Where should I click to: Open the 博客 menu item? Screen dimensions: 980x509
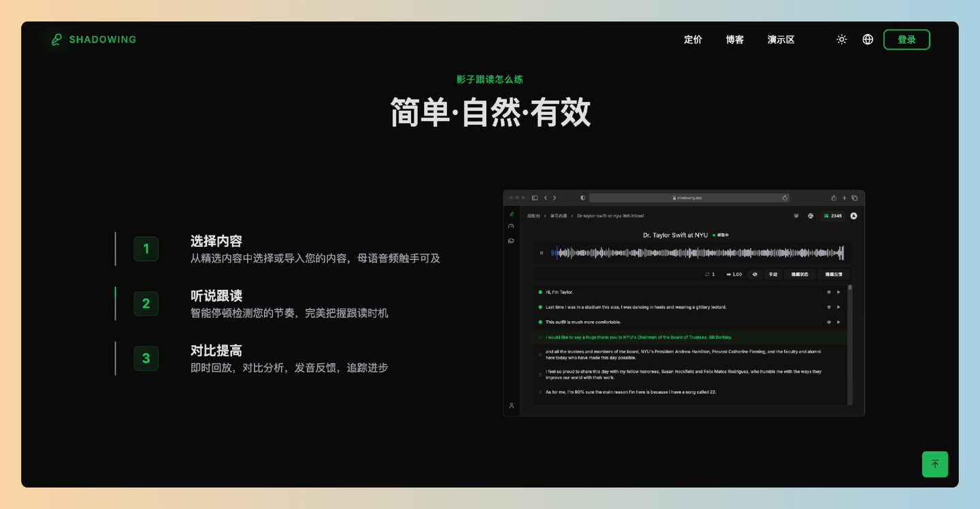pyautogui.click(x=735, y=39)
